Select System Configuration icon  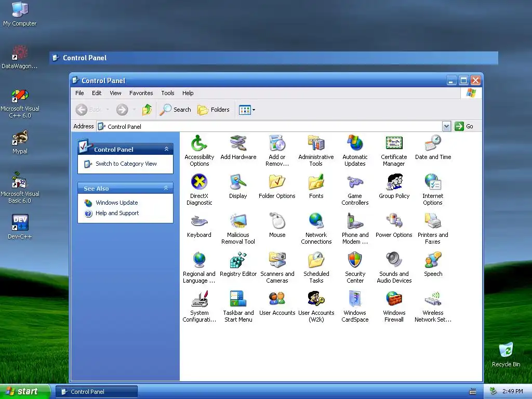point(199,299)
